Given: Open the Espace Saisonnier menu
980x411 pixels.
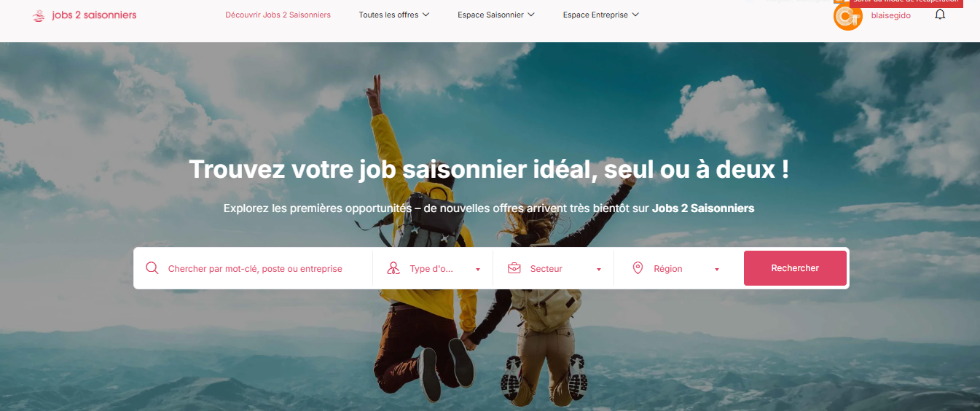Looking at the screenshot, I should [x=496, y=15].
